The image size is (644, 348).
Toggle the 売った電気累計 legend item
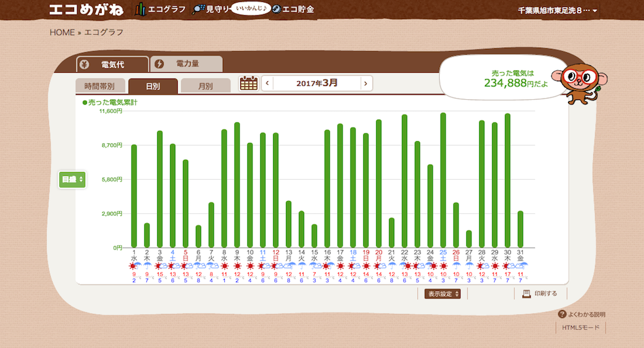coord(109,102)
